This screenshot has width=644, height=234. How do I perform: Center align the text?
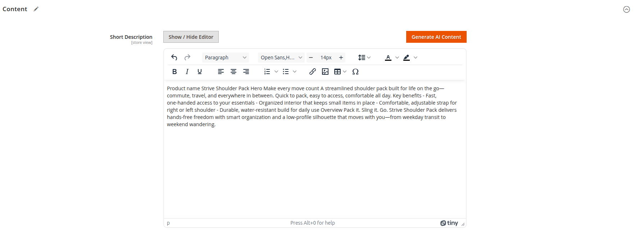pyautogui.click(x=233, y=72)
